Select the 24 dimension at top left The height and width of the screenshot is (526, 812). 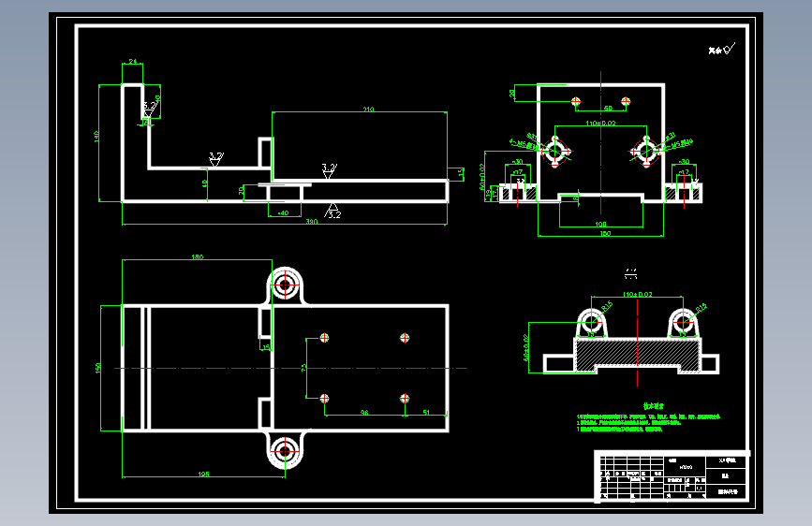(x=133, y=62)
